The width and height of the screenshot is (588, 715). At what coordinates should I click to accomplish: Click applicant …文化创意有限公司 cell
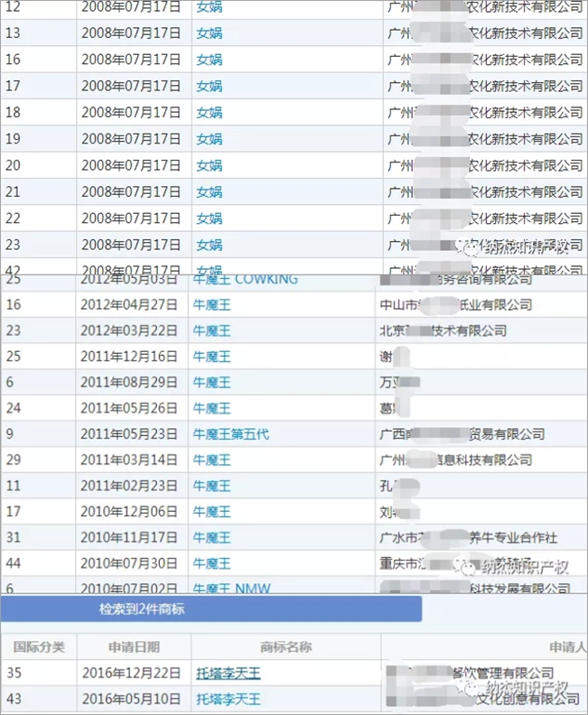coord(483,700)
